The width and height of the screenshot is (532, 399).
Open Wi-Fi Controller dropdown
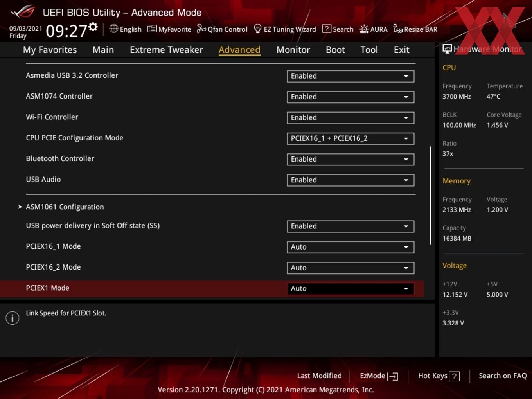point(350,117)
